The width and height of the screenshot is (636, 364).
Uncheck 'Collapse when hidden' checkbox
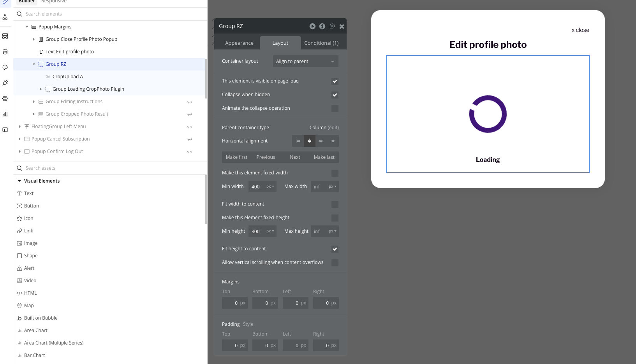point(335,95)
